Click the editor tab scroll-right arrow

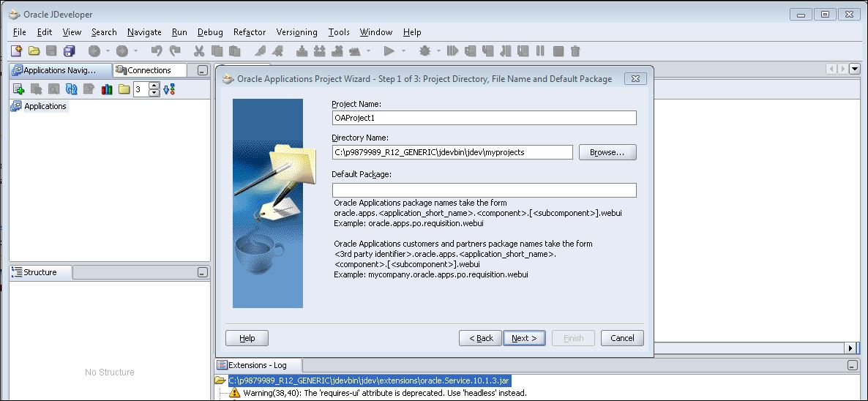point(842,69)
